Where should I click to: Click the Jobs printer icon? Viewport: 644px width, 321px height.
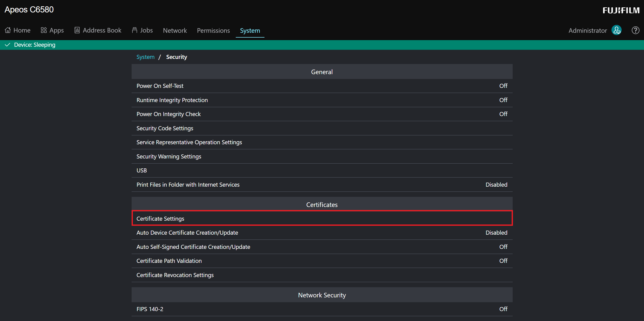coord(135,30)
